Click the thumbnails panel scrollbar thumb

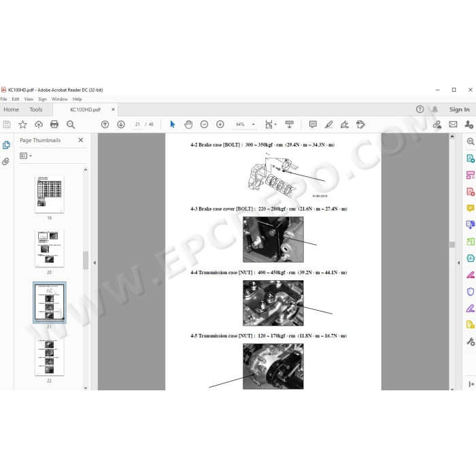pyautogui.click(x=86, y=260)
